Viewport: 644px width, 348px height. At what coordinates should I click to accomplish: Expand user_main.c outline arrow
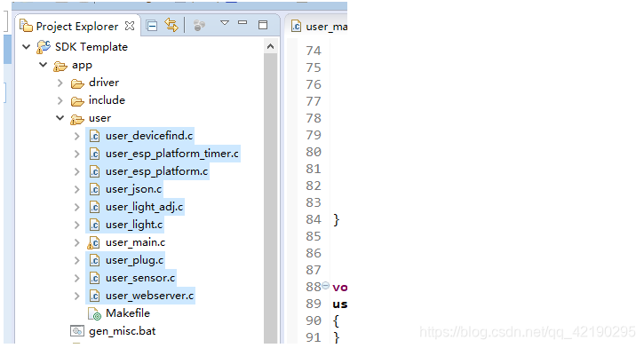tap(76, 242)
